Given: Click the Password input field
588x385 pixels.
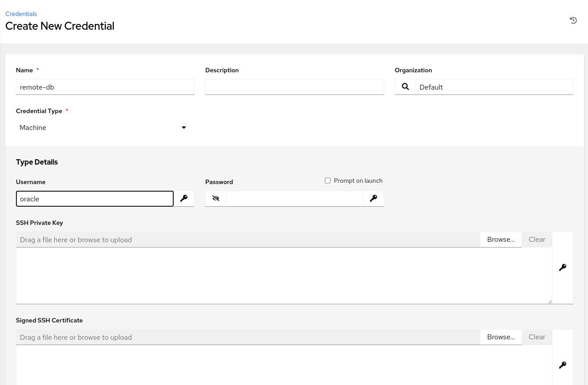Looking at the screenshot, I should pyautogui.click(x=294, y=199).
